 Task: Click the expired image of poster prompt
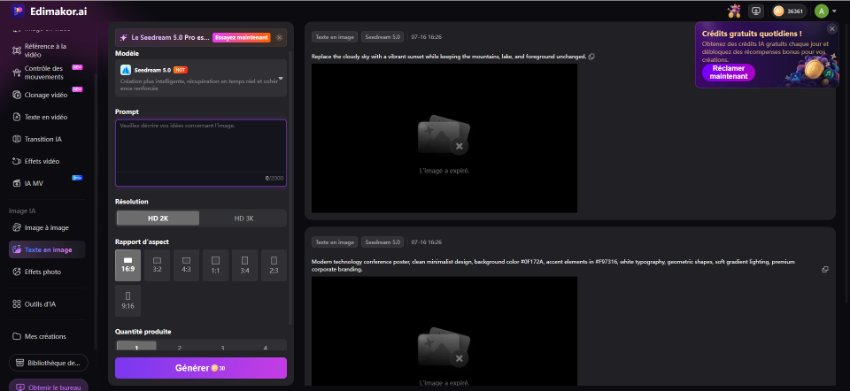(x=444, y=331)
